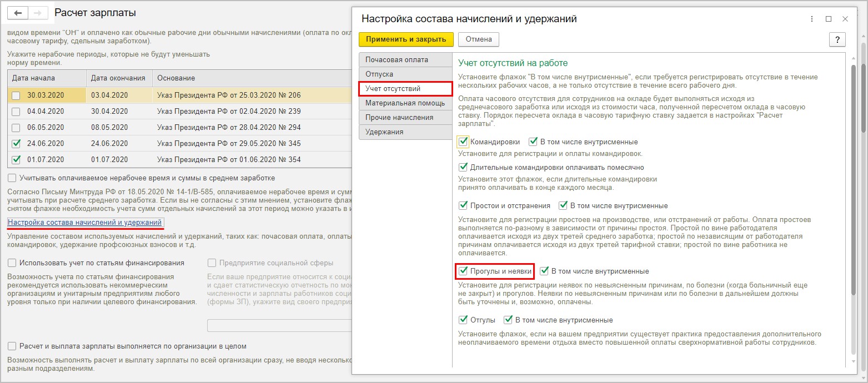Open the question mark help button
Viewport: 868px width, 383px height.
click(x=837, y=39)
